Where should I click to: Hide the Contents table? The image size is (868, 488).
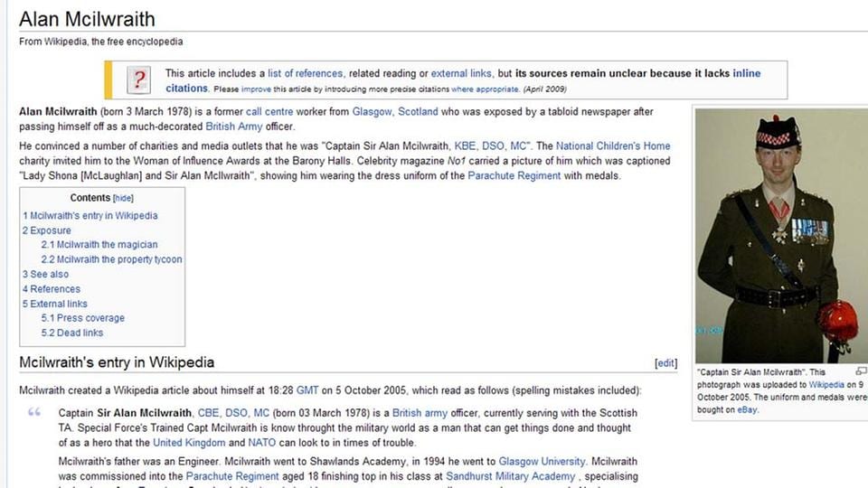coord(123,198)
